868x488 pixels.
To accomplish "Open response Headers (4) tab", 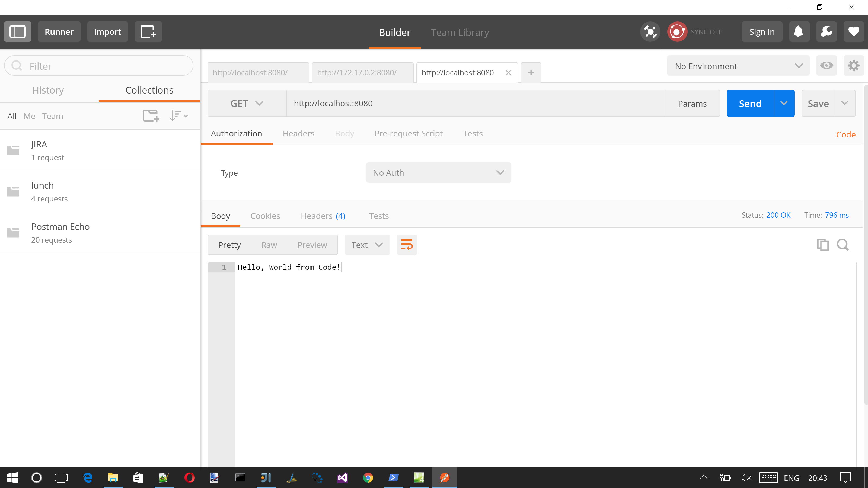I will point(323,216).
